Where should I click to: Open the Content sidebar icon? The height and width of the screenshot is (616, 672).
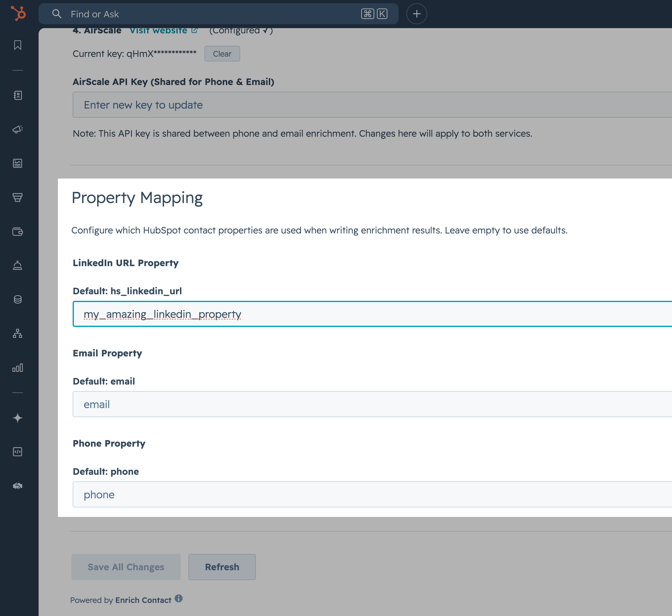click(x=18, y=163)
